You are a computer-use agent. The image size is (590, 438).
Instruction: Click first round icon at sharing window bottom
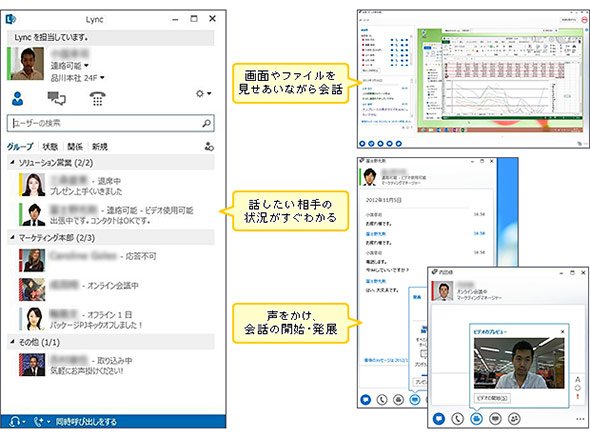[362, 143]
